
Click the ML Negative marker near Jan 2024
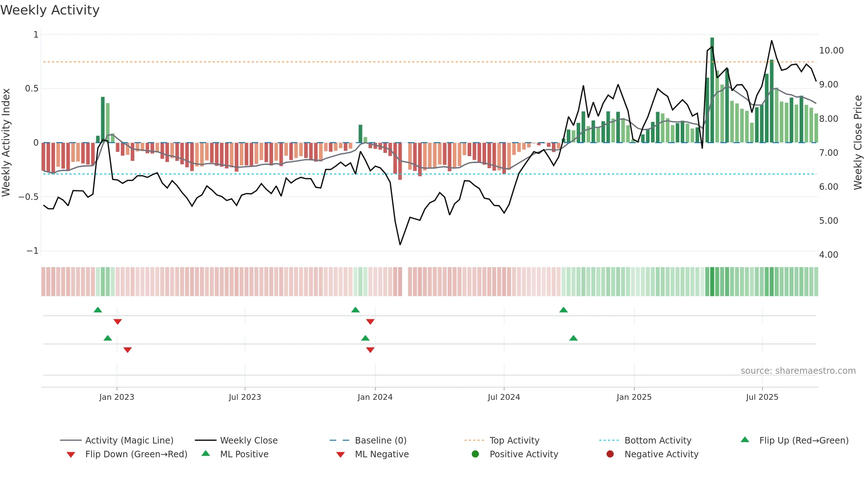(x=370, y=350)
